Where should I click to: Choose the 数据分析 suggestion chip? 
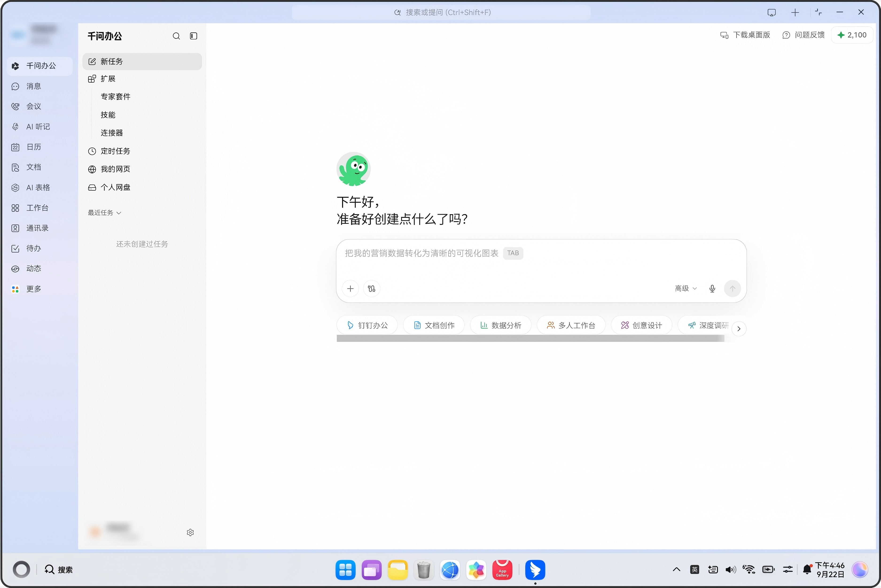(501, 325)
